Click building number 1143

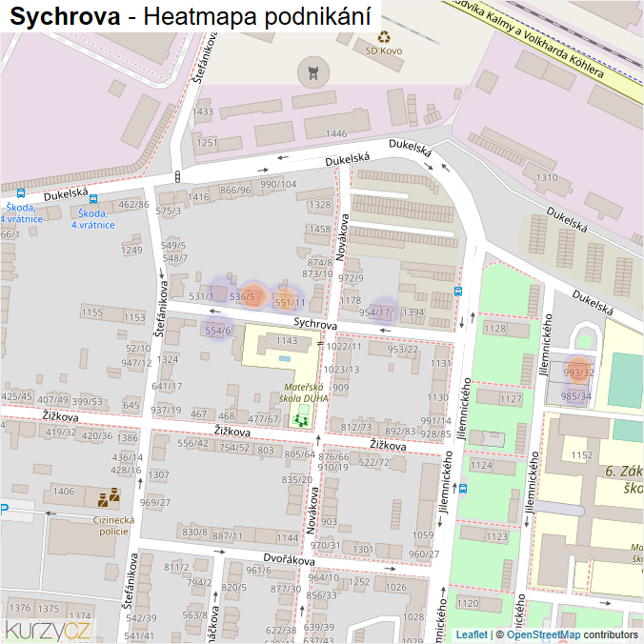point(286,340)
